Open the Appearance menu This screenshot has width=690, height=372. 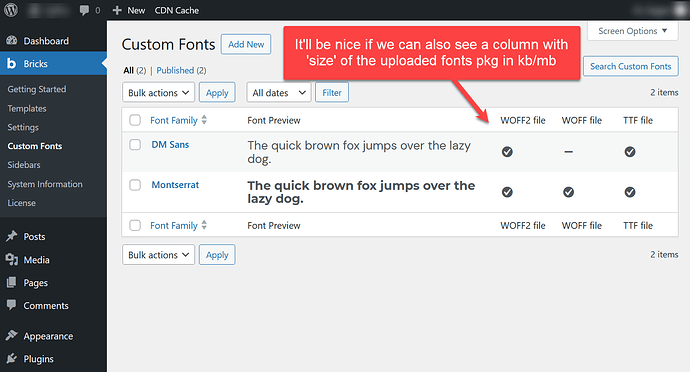coord(48,336)
